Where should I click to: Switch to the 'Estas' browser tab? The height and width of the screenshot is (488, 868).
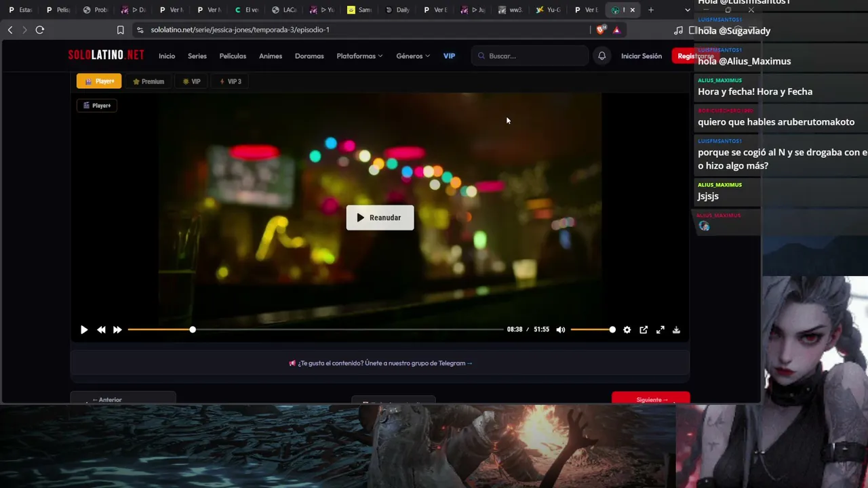click(x=20, y=10)
